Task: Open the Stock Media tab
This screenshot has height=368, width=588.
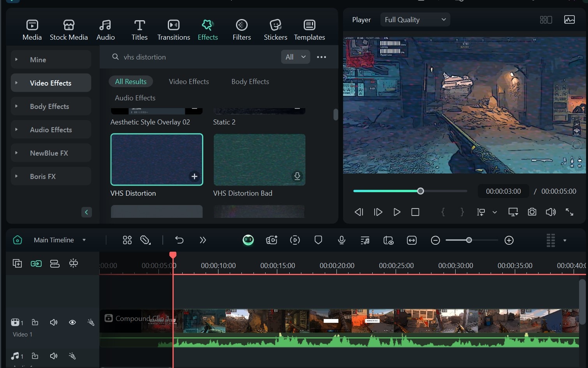Action: coord(69,30)
